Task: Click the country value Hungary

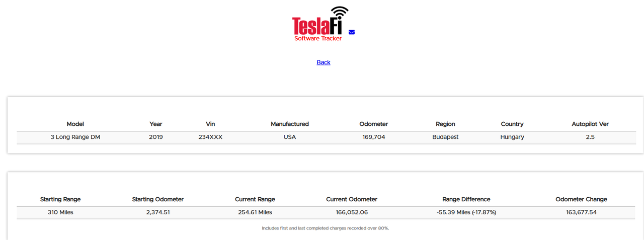Action: pyautogui.click(x=512, y=137)
